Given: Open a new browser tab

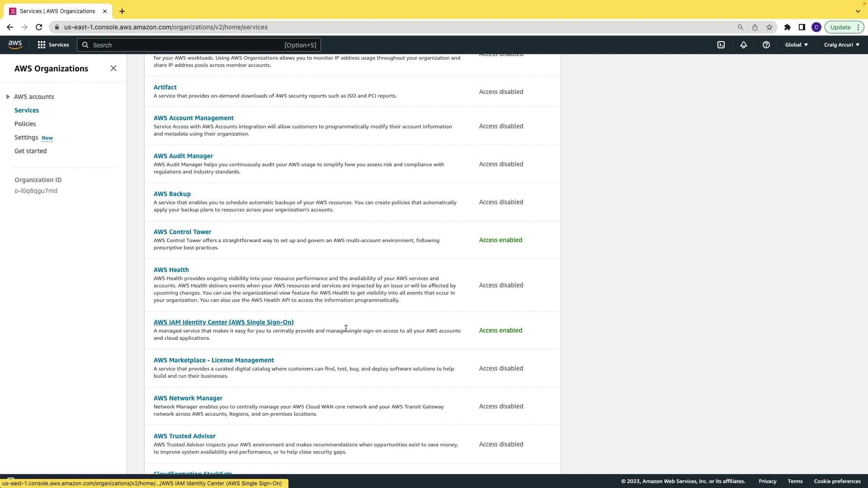Looking at the screenshot, I should click(122, 11).
